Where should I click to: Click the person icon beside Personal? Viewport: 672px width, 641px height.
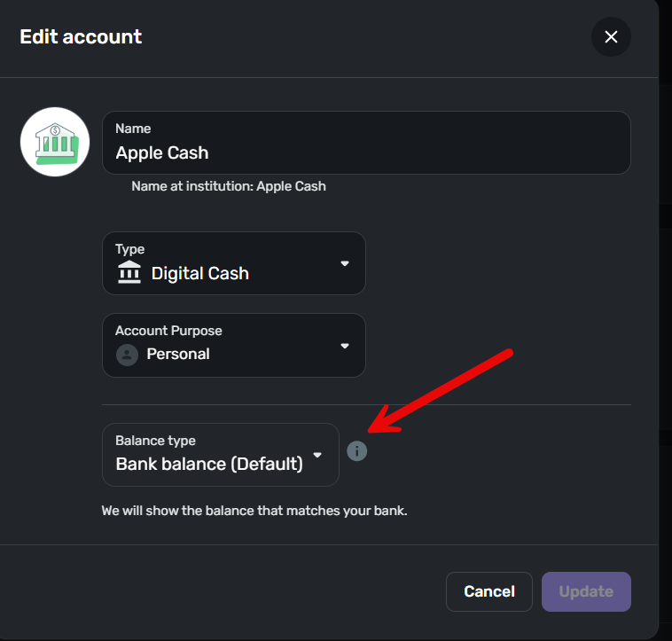[127, 355]
